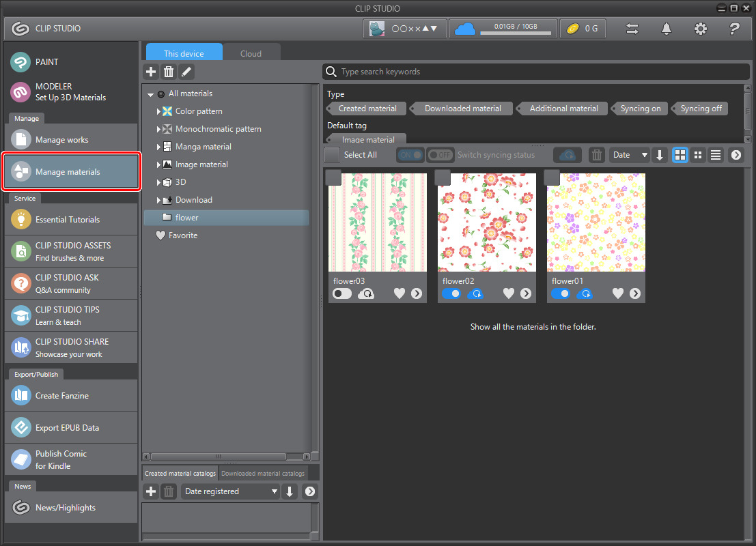
Task: Open the Downloaded material catalogs tab
Action: click(263, 472)
